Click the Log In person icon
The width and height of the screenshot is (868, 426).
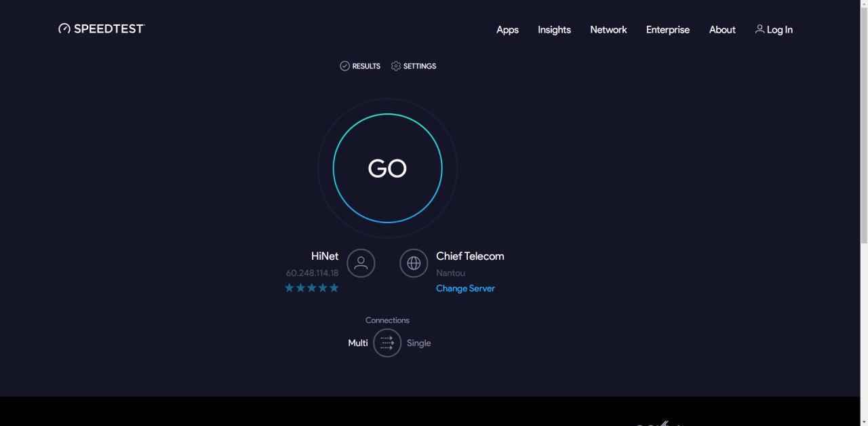[x=759, y=29]
